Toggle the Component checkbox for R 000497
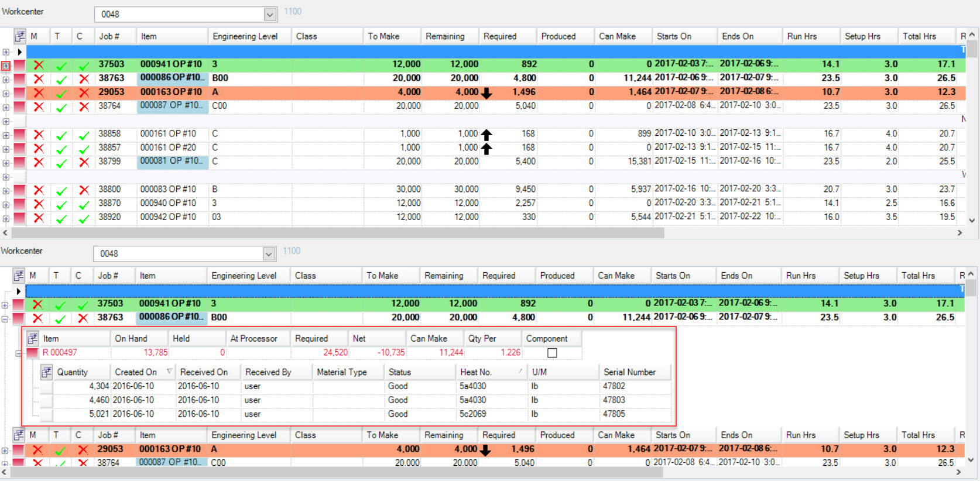 pos(552,353)
